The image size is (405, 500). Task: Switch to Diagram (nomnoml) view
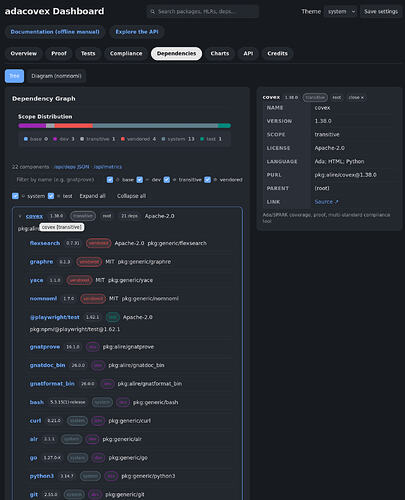pyautogui.click(x=56, y=76)
